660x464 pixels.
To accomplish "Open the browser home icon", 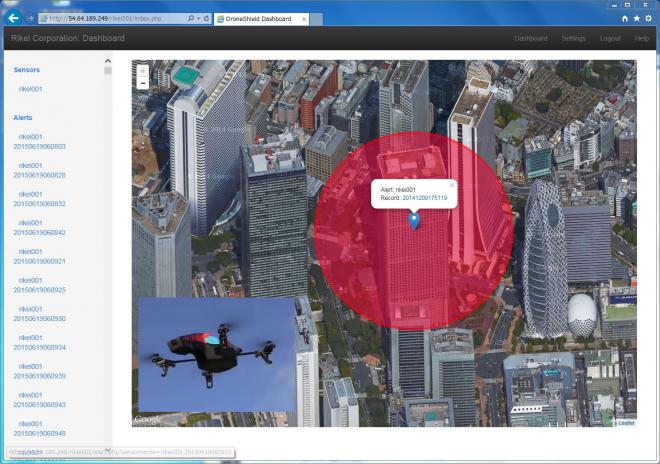I will [x=625, y=19].
